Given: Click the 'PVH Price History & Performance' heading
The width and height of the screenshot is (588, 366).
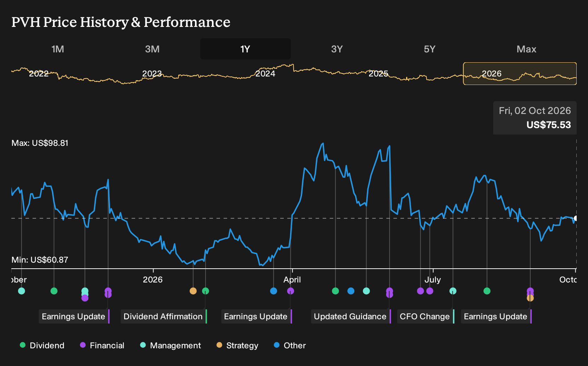Looking at the screenshot, I should 121,22.
